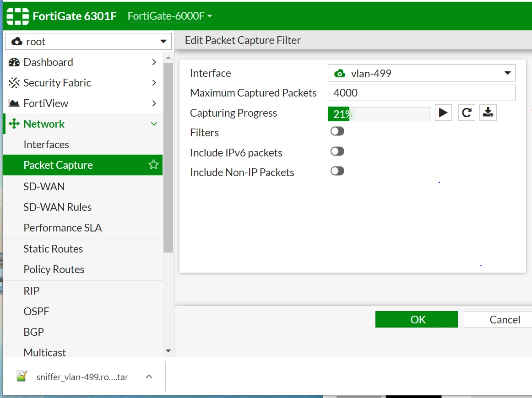Click the sniffer tar file icon
This screenshot has height=398, width=532.
point(22,376)
